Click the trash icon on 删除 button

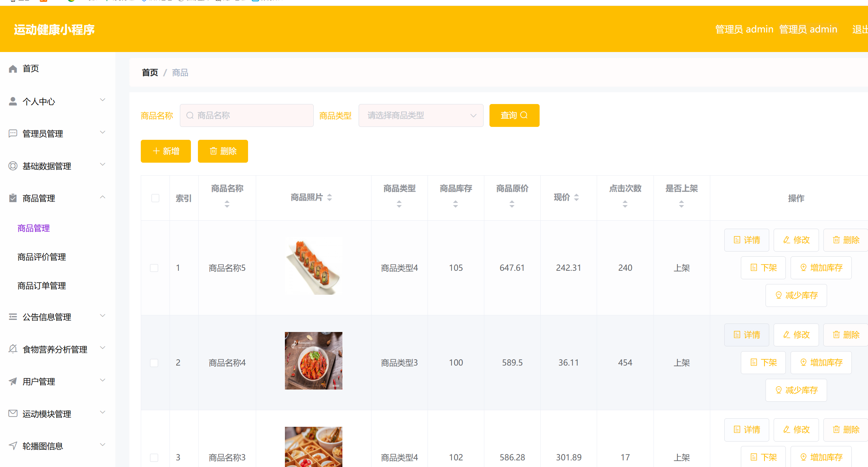213,151
